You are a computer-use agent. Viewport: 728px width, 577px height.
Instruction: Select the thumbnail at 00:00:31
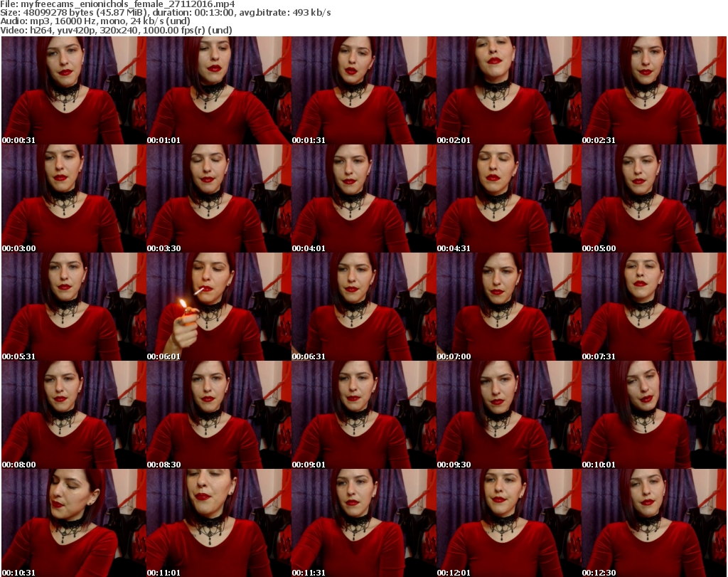pyautogui.click(x=74, y=90)
